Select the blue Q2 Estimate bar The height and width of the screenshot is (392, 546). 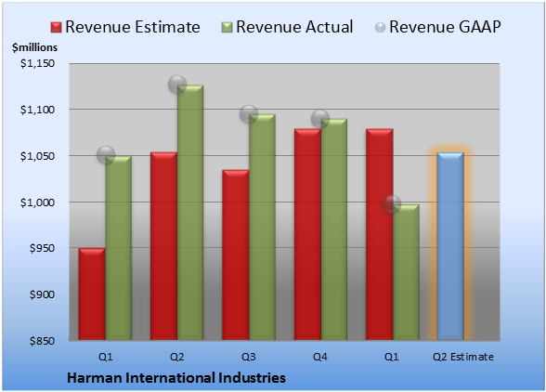(450, 246)
